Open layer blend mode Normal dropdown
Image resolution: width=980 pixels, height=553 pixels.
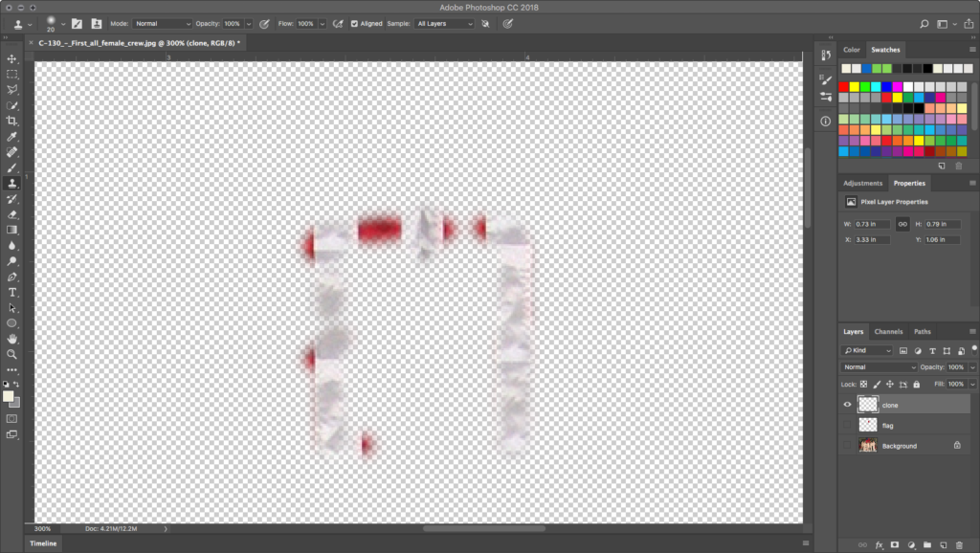coord(879,367)
